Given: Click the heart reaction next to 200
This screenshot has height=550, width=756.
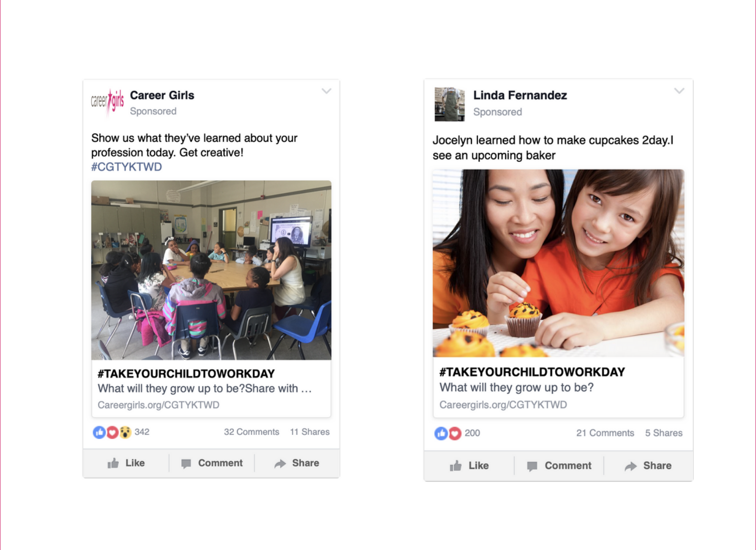Looking at the screenshot, I should coord(455,433).
